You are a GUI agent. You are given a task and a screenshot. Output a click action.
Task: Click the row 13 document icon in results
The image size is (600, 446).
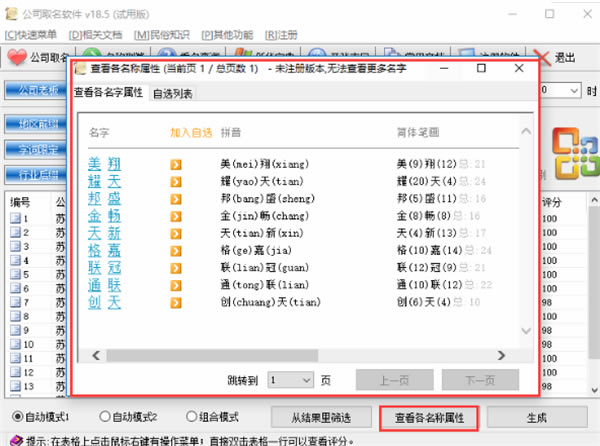(x=16, y=386)
